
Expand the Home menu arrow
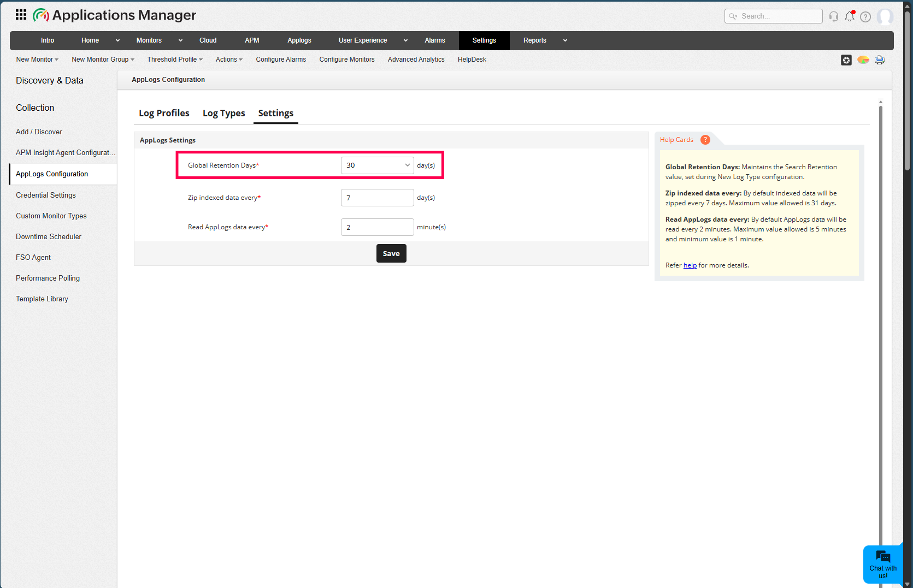point(117,40)
